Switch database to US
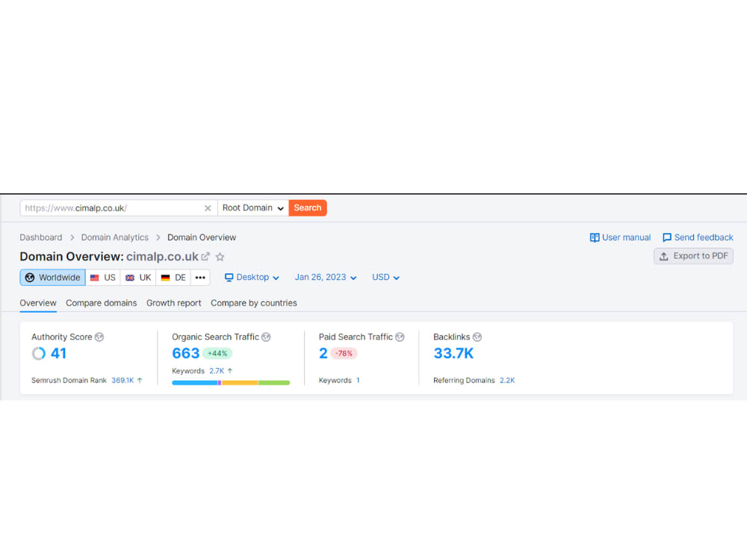This screenshot has width=747, height=560. click(103, 278)
